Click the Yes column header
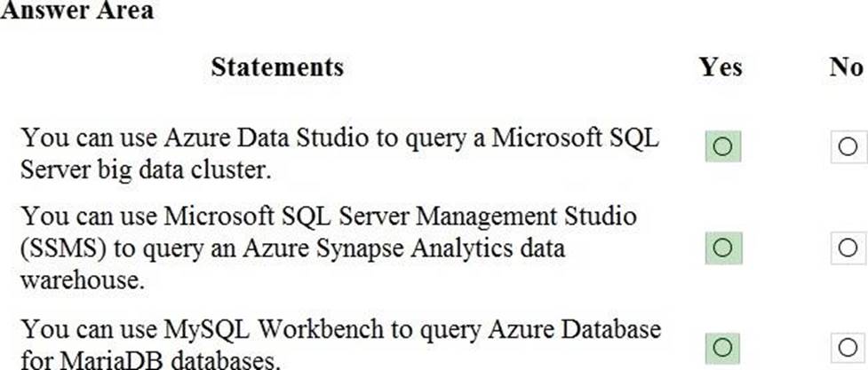This screenshot has height=370, width=868. click(721, 67)
